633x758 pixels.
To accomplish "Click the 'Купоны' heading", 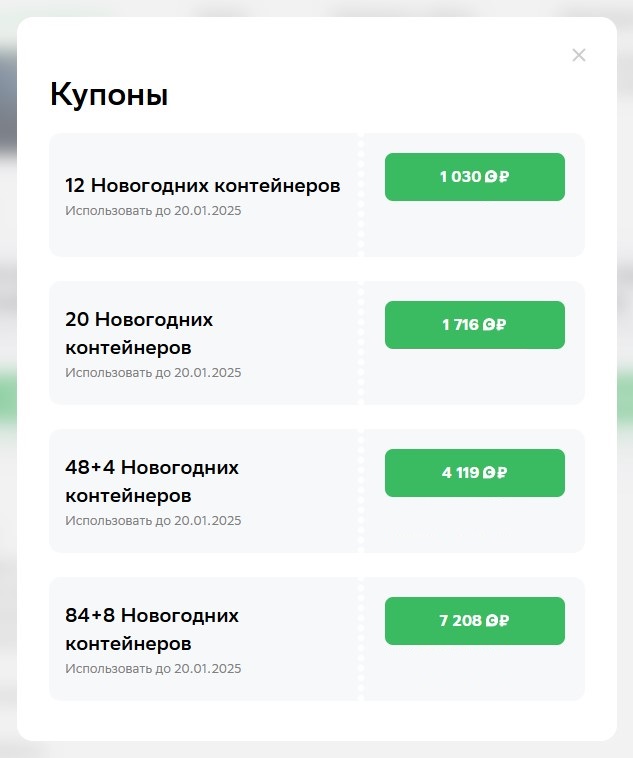I will pos(109,95).
